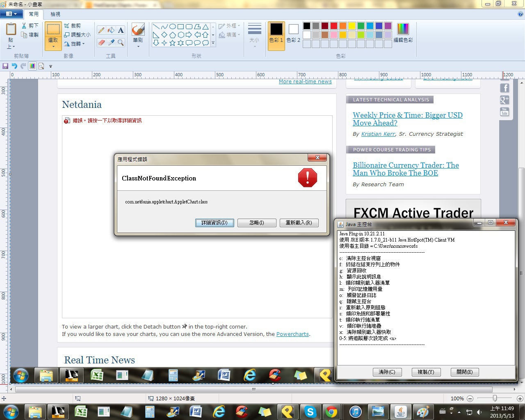Select the Fill with color bucket tool
The height and width of the screenshot is (420, 525).
pyautogui.click(x=111, y=30)
